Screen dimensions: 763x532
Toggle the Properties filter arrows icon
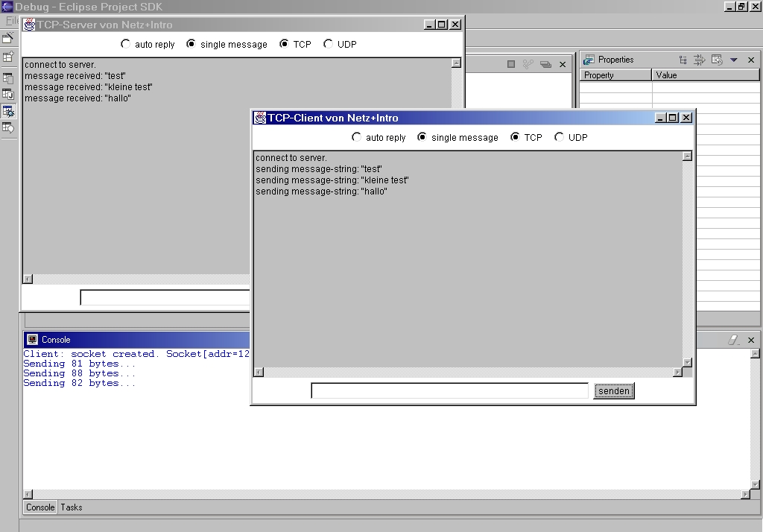(x=700, y=60)
